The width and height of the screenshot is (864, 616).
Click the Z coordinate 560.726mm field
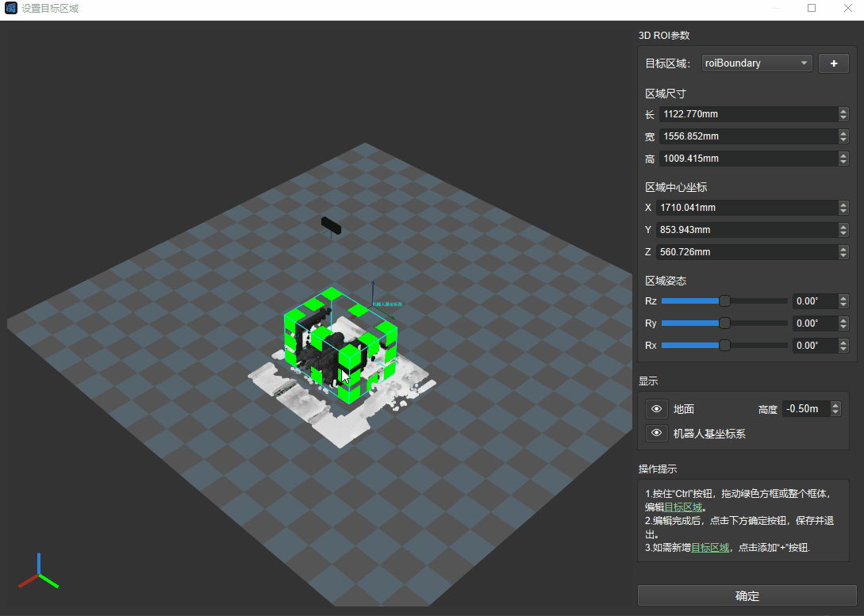click(x=746, y=252)
